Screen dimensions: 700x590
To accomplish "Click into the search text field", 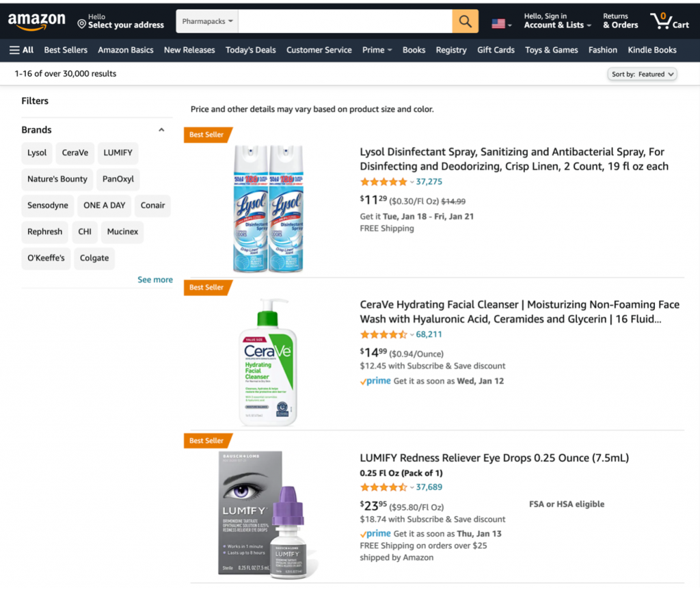I will 345,21.
